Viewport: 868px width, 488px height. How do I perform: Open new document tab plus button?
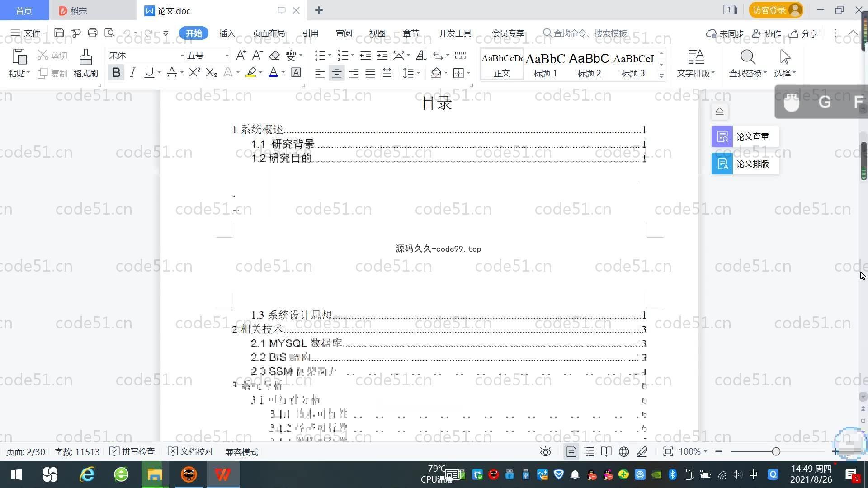[319, 10]
